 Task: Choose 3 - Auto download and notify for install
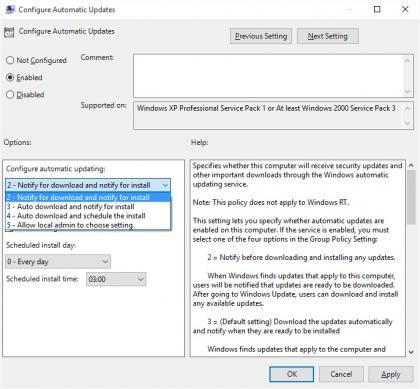pyautogui.click(x=88, y=207)
